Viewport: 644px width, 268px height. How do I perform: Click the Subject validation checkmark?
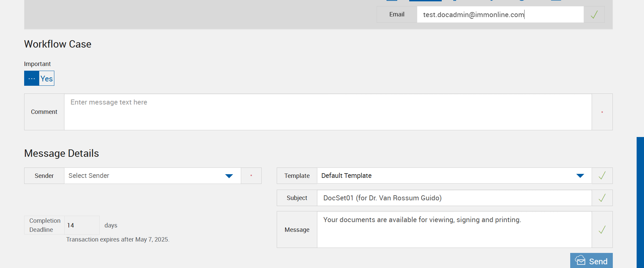click(x=602, y=198)
